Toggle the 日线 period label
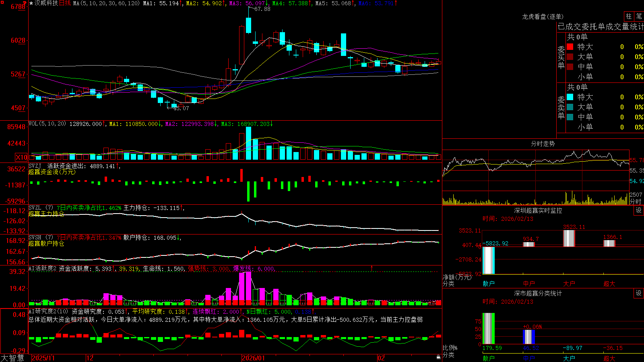The height and width of the screenshot is (362, 644). (65, 3)
